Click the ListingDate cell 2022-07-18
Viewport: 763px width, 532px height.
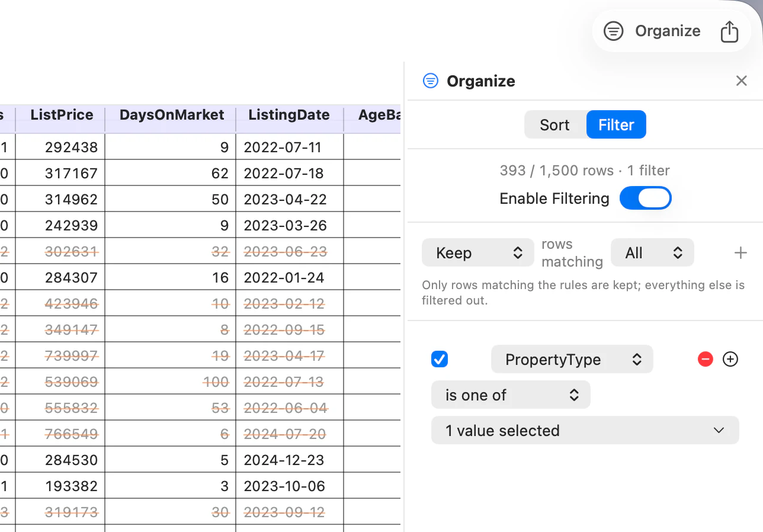(290, 173)
